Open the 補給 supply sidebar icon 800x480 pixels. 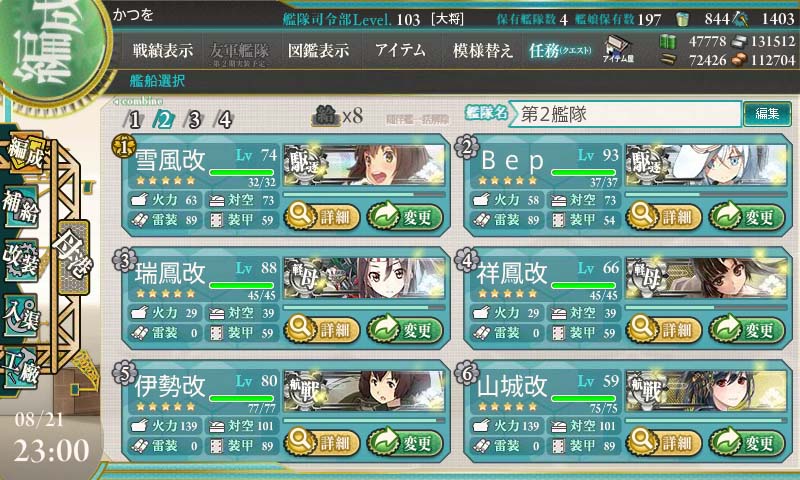coord(20,207)
